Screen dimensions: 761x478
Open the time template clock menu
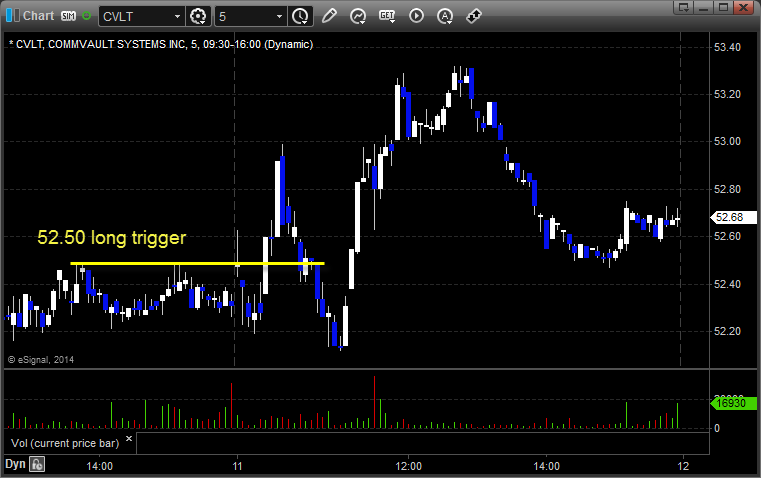[x=300, y=16]
